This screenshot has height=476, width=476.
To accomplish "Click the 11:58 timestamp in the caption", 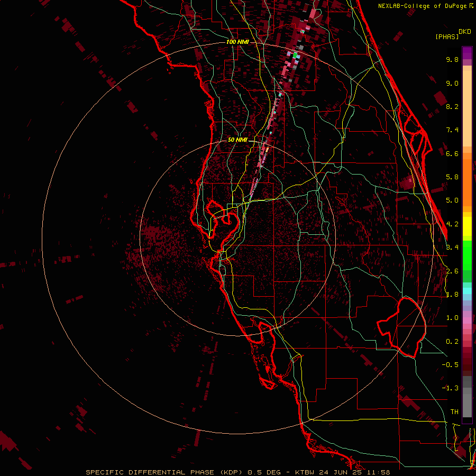I will 379,472.
